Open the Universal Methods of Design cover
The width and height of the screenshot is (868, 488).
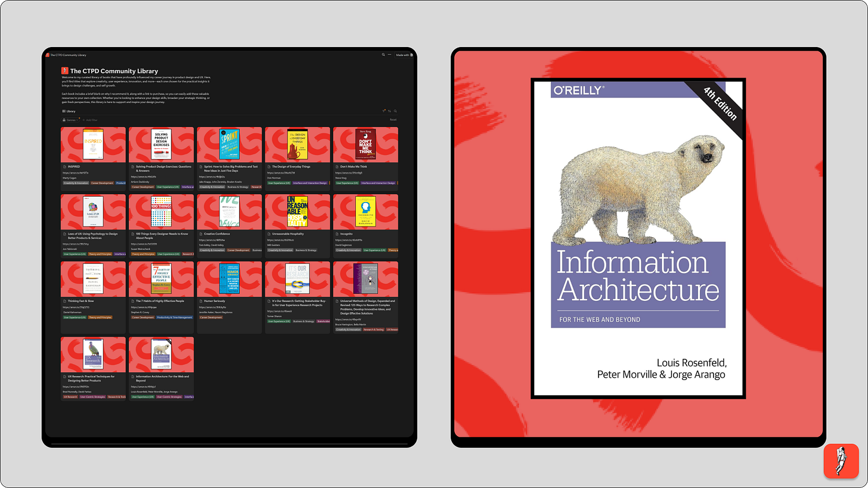[365, 278]
